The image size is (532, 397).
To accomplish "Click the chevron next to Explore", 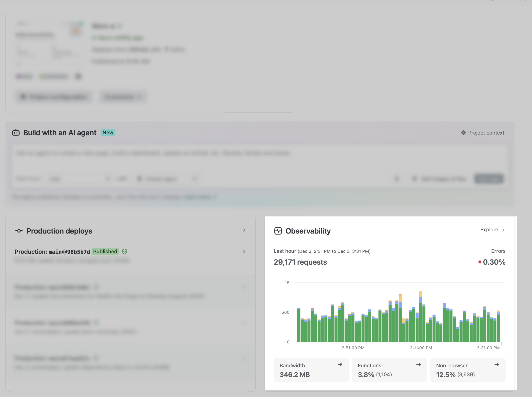I will coord(503,230).
